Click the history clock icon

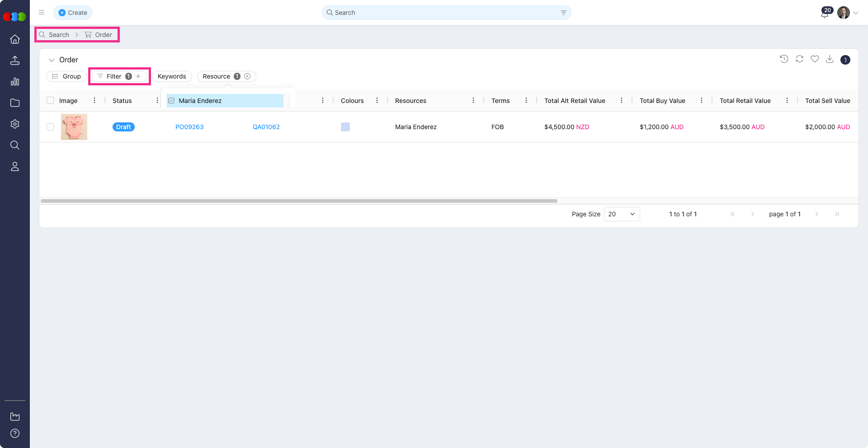point(784,59)
